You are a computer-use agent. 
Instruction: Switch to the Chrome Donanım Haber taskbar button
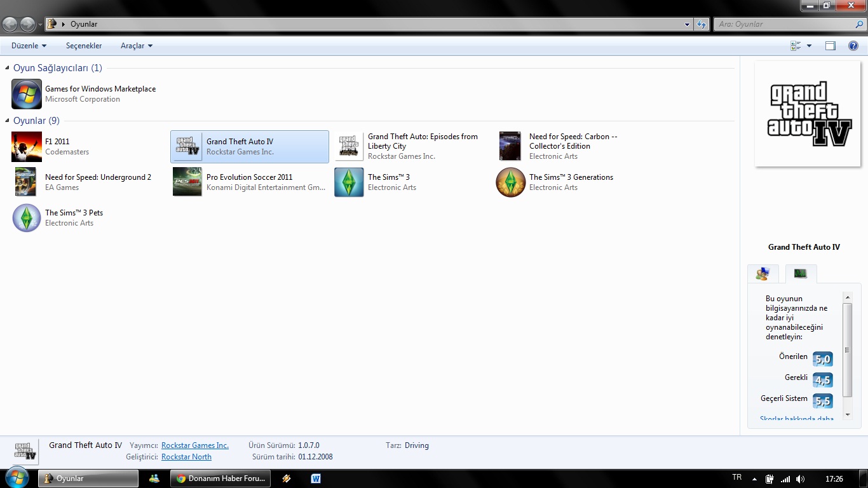[221, 478]
